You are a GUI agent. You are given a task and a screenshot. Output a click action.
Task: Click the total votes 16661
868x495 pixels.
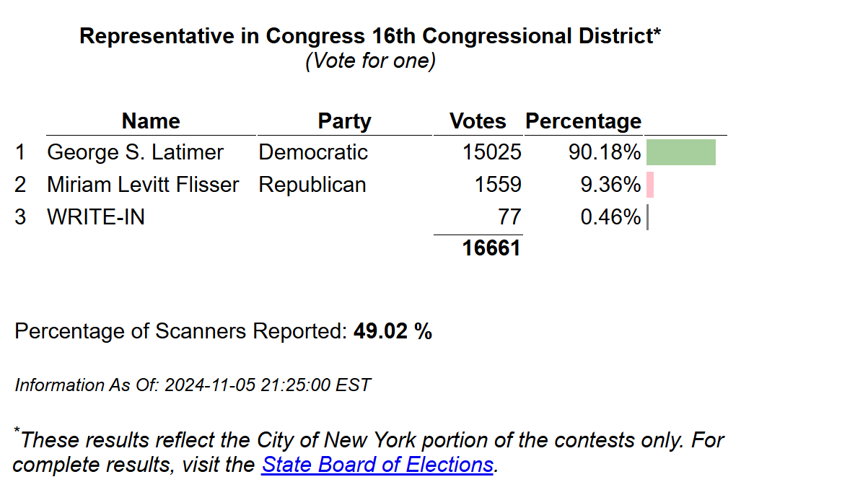coord(491,248)
